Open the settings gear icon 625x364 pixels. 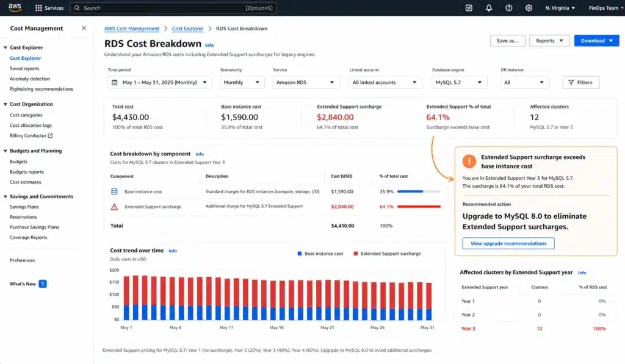click(529, 8)
